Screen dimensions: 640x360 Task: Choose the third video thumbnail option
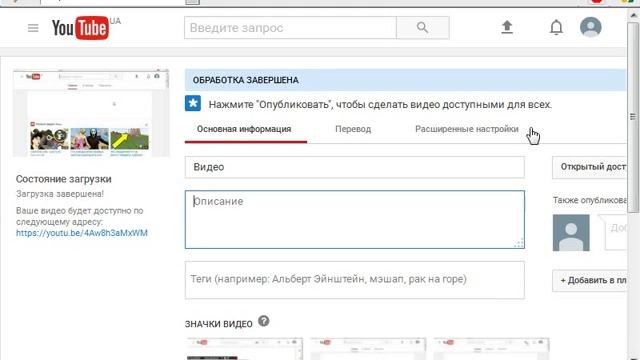point(491,349)
